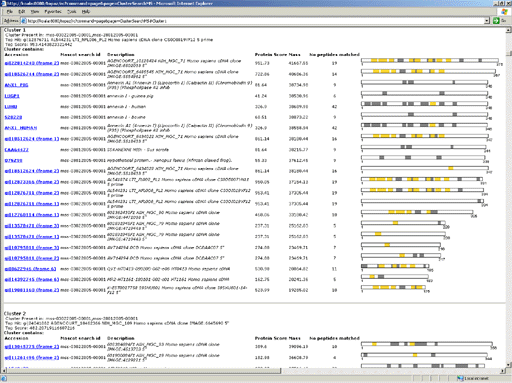Open the File menu
Image resolution: width=512 pixels, height=383 pixels.
point(10,11)
